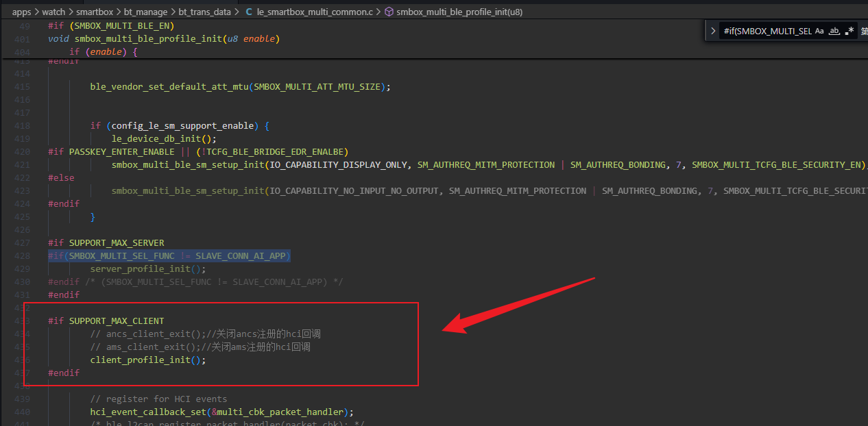This screenshot has width=868, height=426.
Task: Toggle Use Regular Expression option
Action: pos(849,32)
